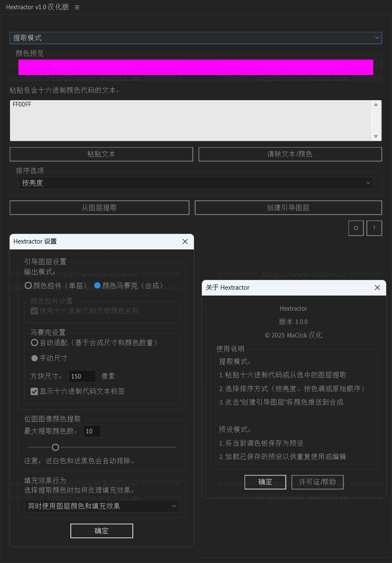The width and height of the screenshot is (392, 563).
Task: Open the 填充效果行为 fill behavior dropdown
Action: click(102, 506)
